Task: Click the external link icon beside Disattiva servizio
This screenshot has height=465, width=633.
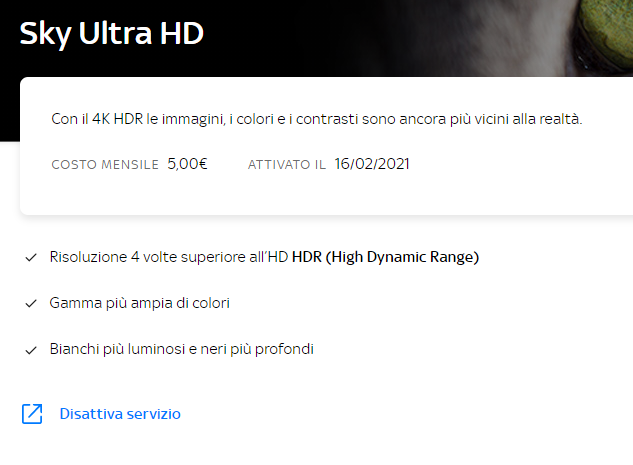Action: (32, 414)
